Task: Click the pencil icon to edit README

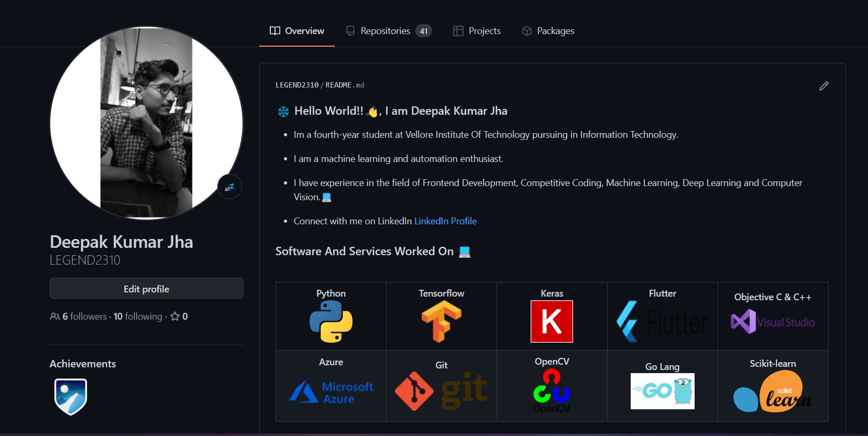Action: pos(823,86)
